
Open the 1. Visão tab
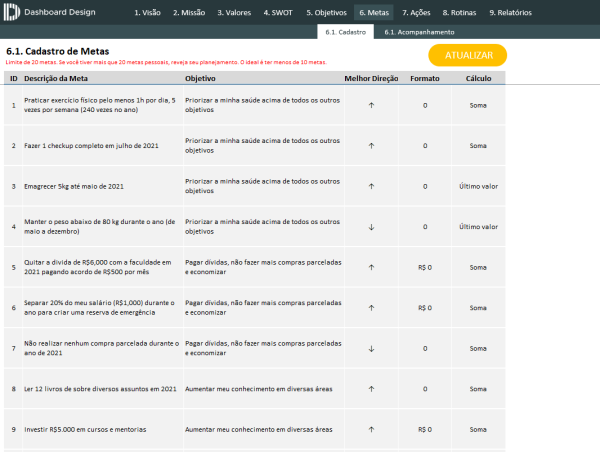148,13
